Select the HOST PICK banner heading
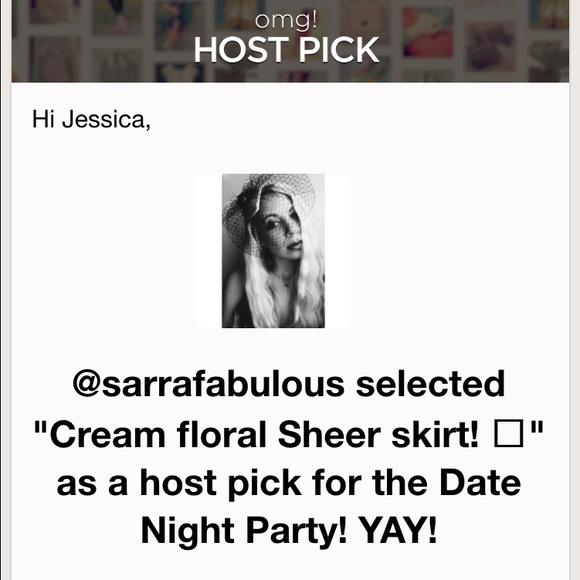This screenshot has width=580, height=580. 286,50
